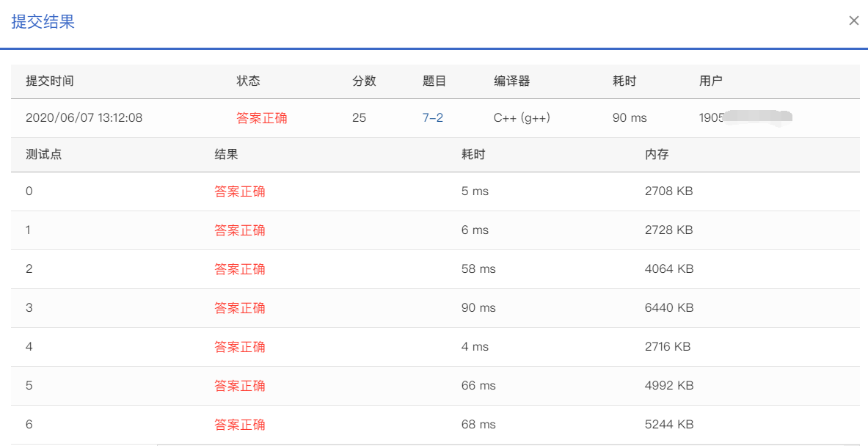
Task: Click memory value 4992 KB
Action: (x=669, y=386)
